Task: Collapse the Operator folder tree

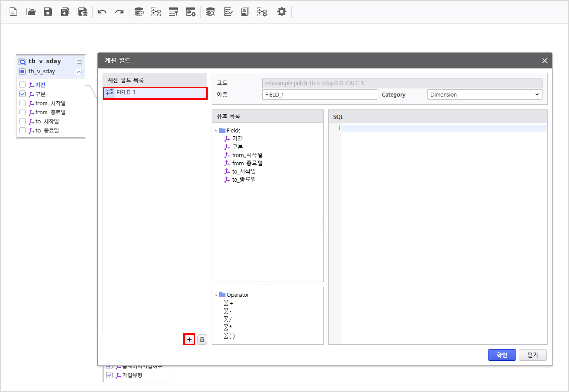Action: pyautogui.click(x=216, y=295)
